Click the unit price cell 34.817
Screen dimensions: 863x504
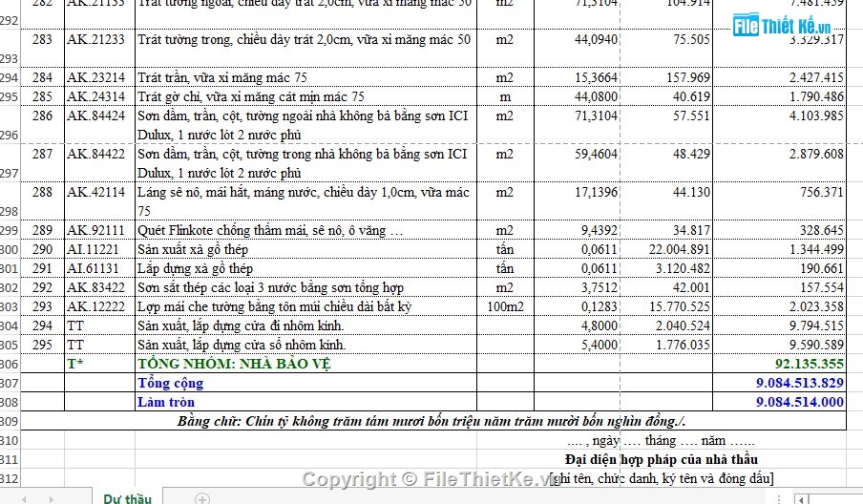[x=666, y=230]
